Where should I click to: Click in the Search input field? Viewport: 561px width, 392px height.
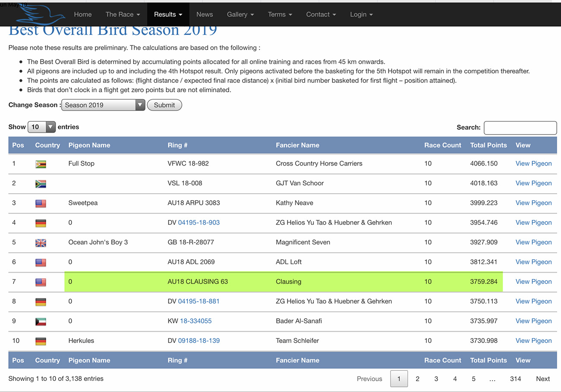(520, 128)
